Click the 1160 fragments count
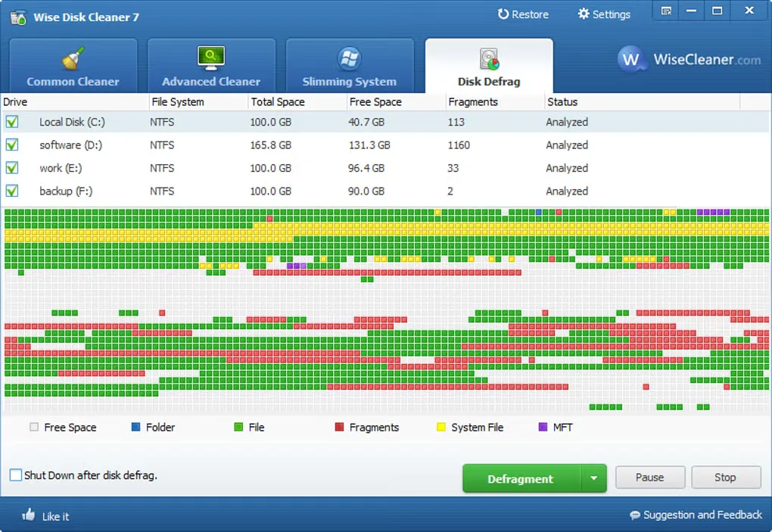 tap(459, 145)
